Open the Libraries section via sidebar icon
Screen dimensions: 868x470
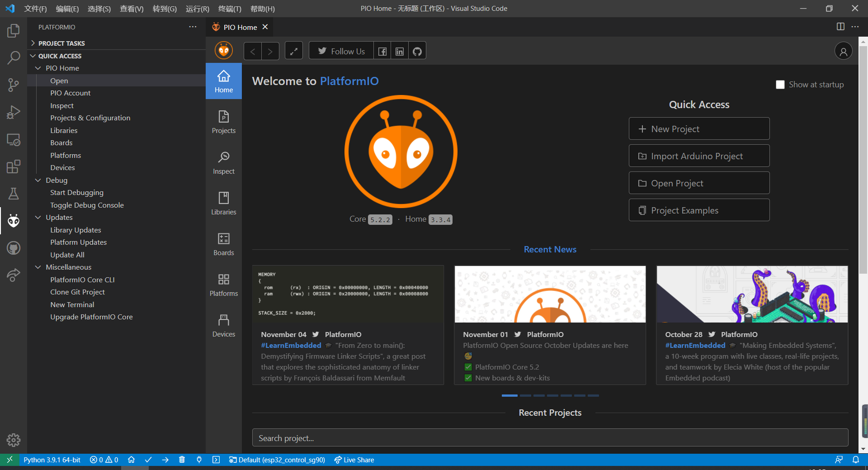(x=223, y=203)
